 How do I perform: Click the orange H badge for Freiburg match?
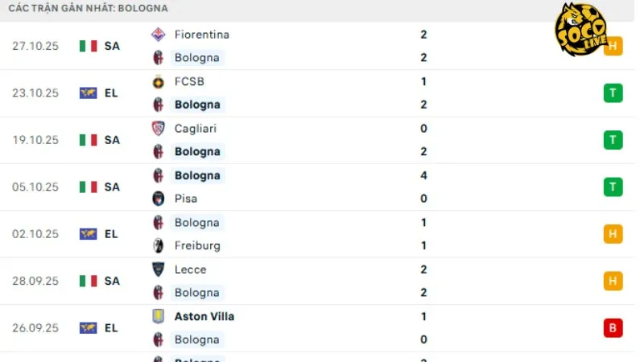pyautogui.click(x=613, y=234)
